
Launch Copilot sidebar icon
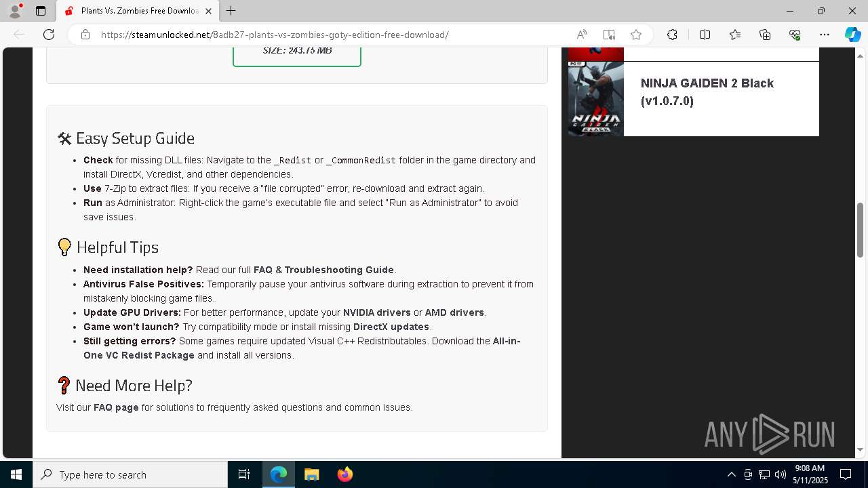[x=852, y=35]
